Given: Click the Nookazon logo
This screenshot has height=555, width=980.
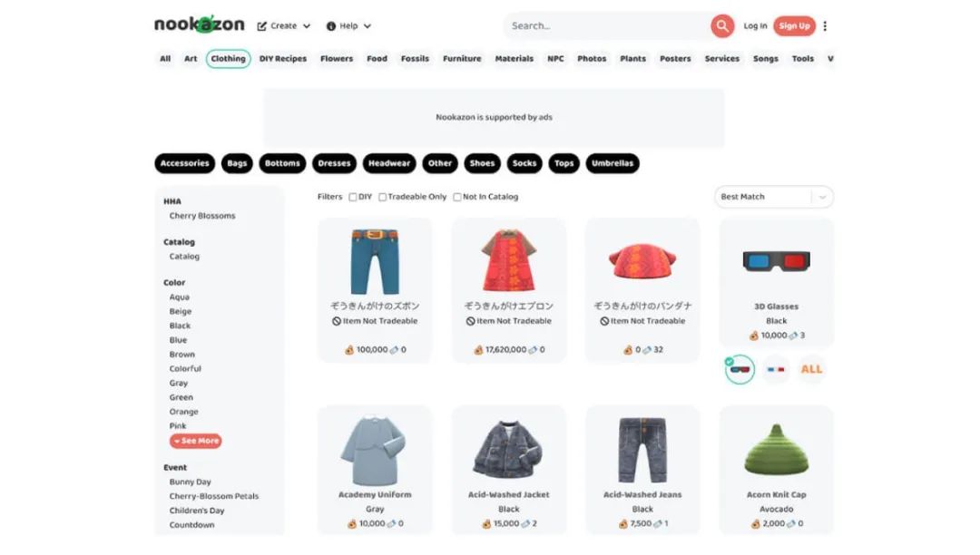Looking at the screenshot, I should pyautogui.click(x=200, y=24).
